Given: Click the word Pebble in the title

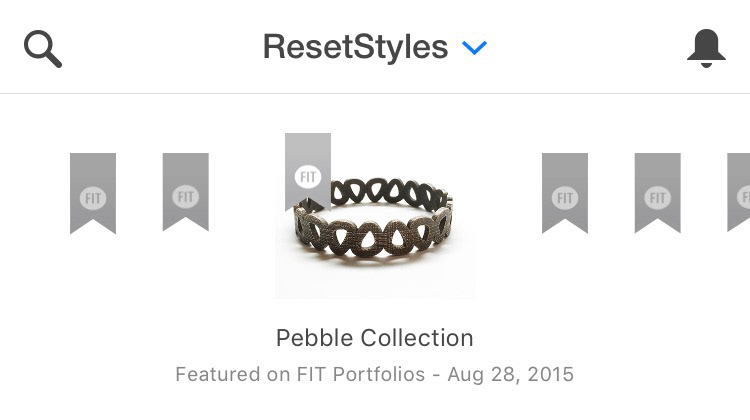Looking at the screenshot, I should click(x=312, y=338).
